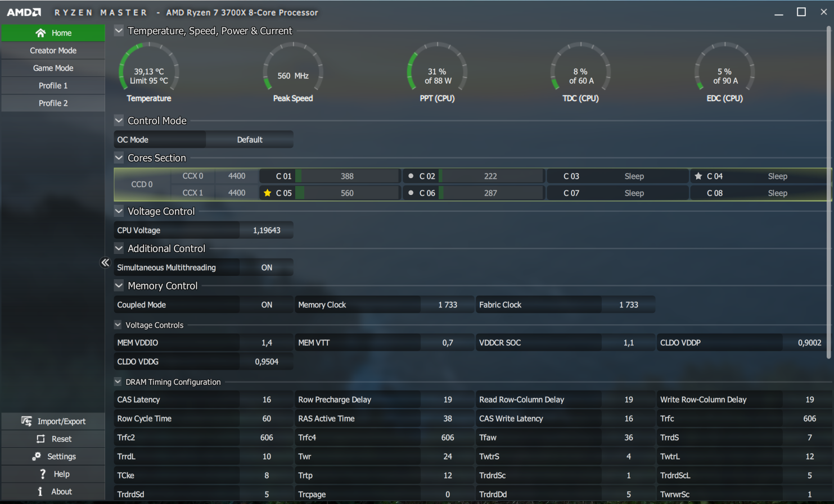This screenshot has height=504, width=834.
Task: Click core C 01 speed bar
Action: [347, 176]
